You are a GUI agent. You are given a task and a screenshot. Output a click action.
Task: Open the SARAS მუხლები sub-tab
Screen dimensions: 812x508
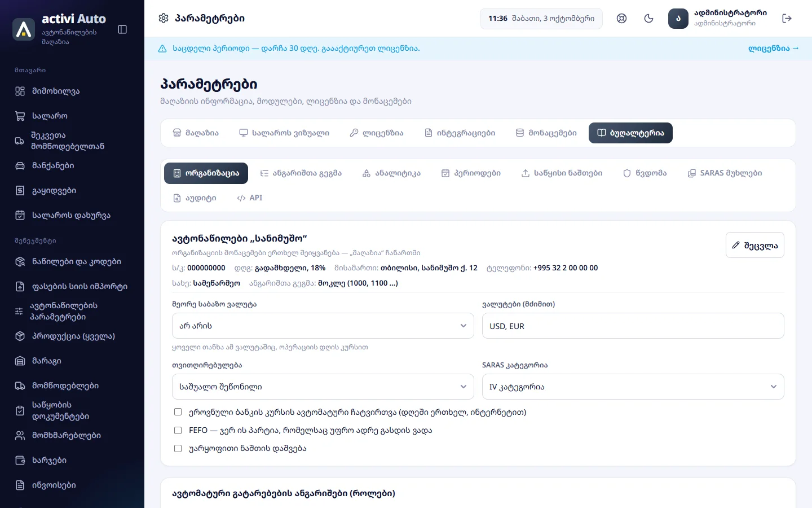pyautogui.click(x=725, y=173)
